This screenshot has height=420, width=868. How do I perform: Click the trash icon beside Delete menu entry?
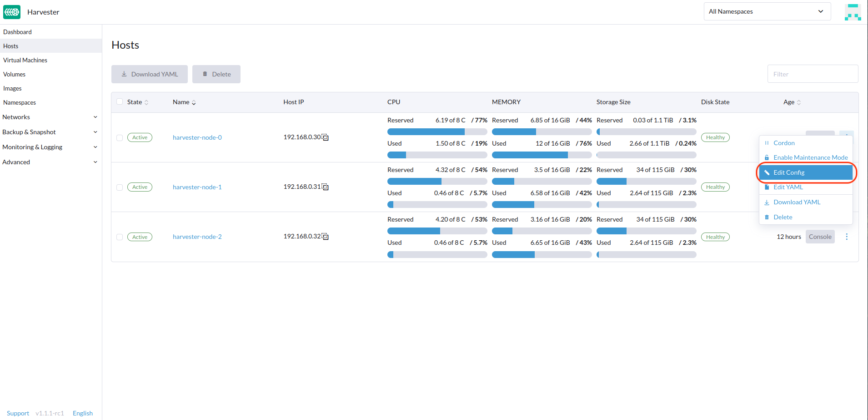[767, 217]
